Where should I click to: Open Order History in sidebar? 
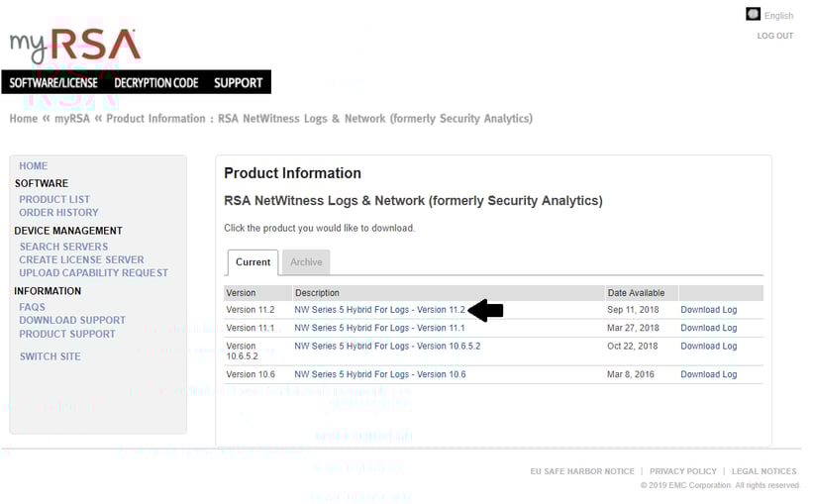58,212
